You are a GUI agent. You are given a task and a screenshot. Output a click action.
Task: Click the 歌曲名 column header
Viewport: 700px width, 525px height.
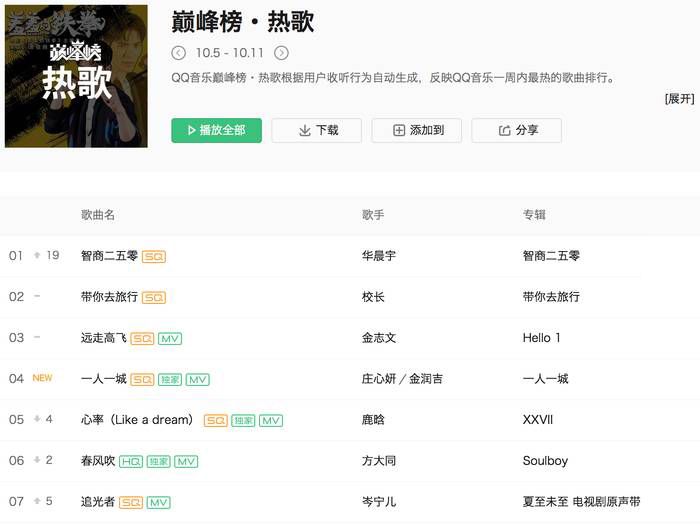[98, 215]
